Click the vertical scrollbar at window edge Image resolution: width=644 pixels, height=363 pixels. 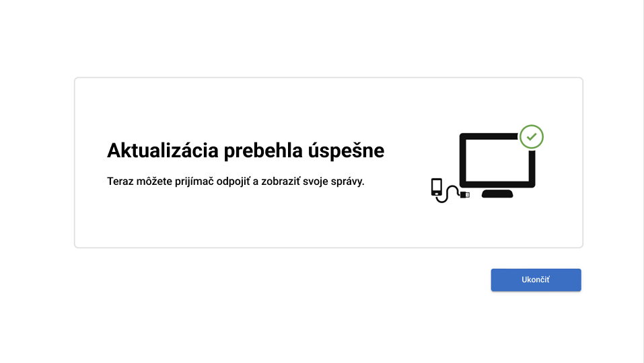click(x=641, y=182)
